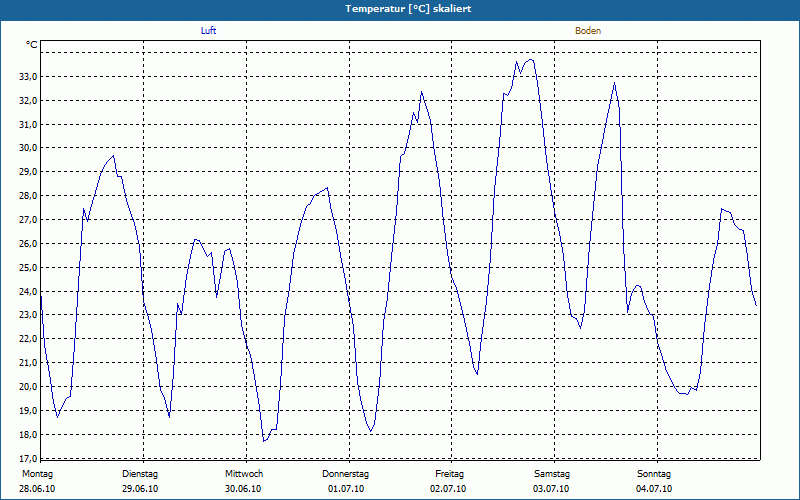Click the 17,0 y-axis value
This screenshot has height=500, width=800.
(28, 458)
